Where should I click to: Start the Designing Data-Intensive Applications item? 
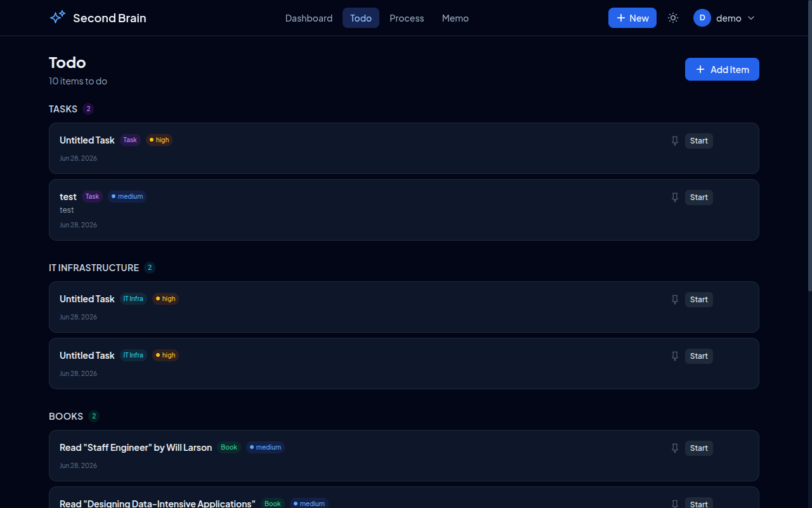click(x=699, y=504)
